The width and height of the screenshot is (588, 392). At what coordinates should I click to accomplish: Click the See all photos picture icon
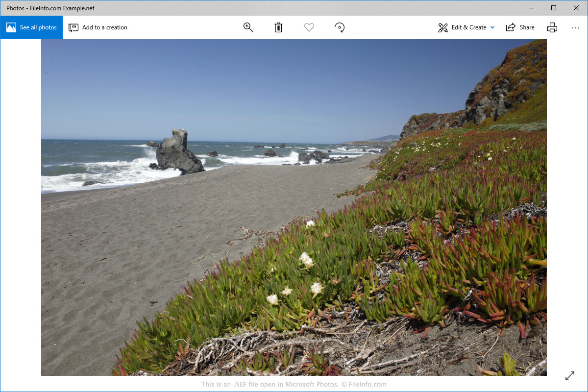tap(11, 27)
